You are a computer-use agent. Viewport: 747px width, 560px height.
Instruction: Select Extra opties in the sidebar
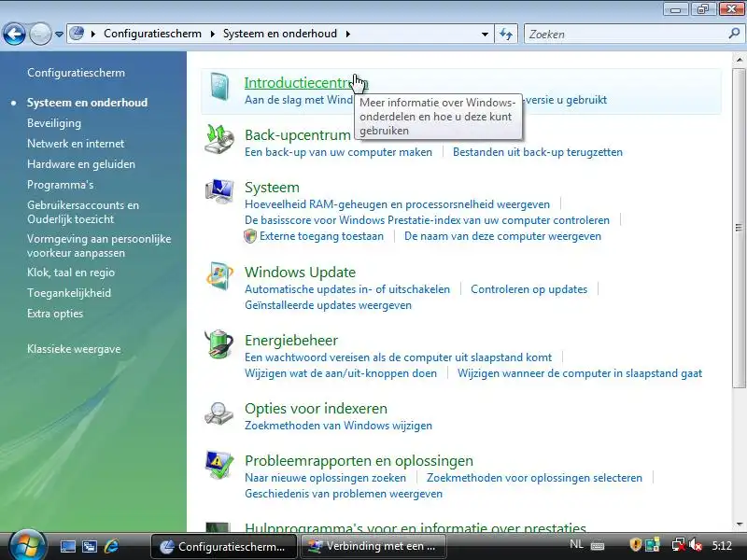pos(55,314)
